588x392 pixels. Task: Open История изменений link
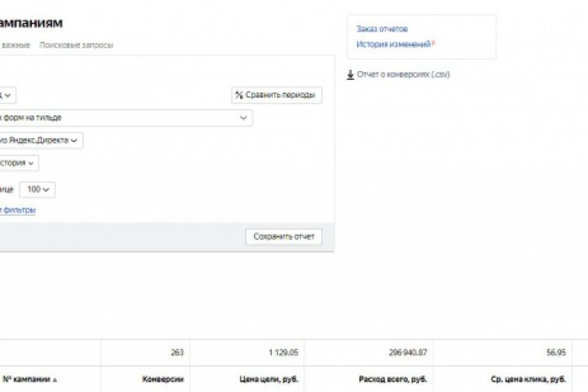pyautogui.click(x=394, y=44)
